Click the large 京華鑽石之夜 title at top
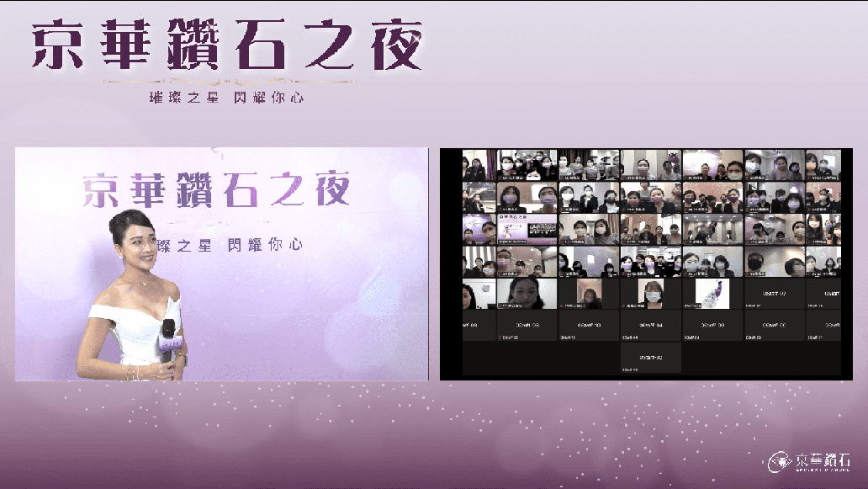Viewport: 868px width, 489px height. pos(227,45)
